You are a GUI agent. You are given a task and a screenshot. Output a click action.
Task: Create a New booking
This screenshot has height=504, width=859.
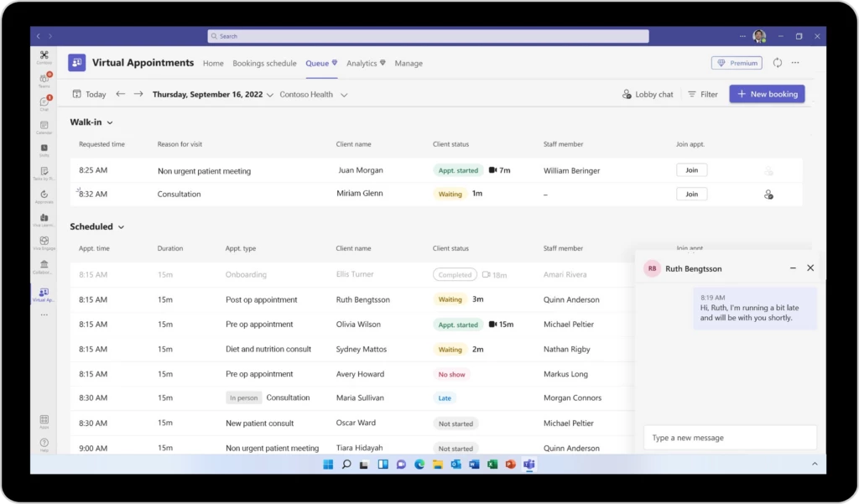[x=767, y=94]
